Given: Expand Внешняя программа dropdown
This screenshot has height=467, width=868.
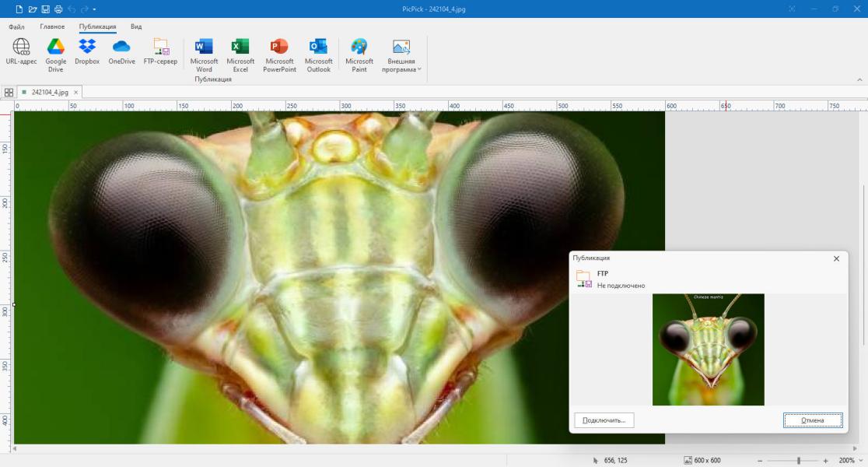Looking at the screenshot, I should 401,55.
